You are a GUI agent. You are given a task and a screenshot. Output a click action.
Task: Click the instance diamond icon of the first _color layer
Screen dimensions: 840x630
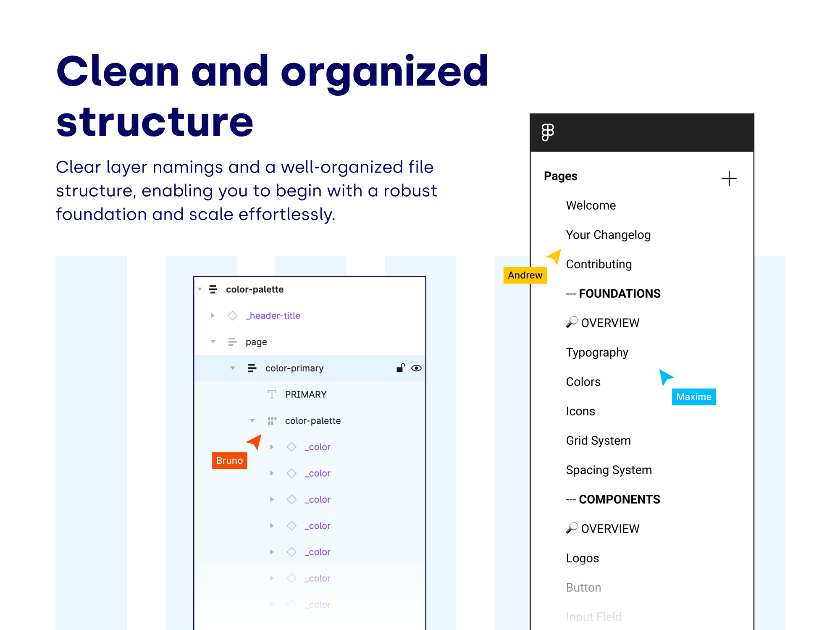coord(291,447)
